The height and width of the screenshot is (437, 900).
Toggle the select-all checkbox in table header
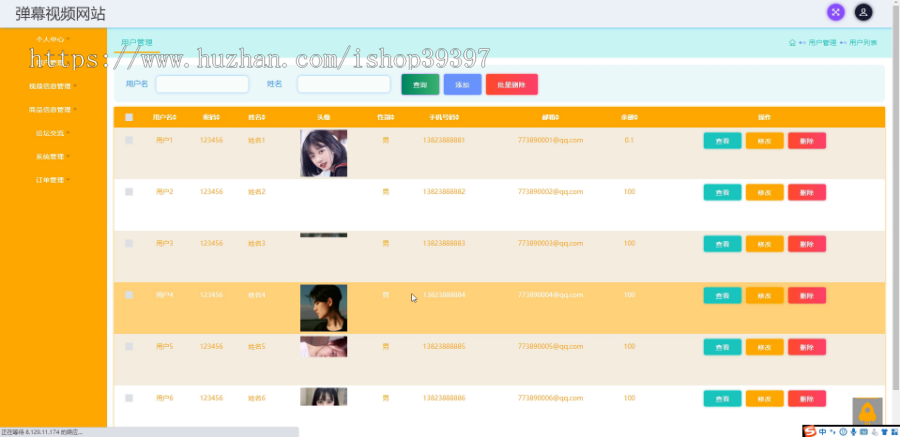(x=129, y=117)
